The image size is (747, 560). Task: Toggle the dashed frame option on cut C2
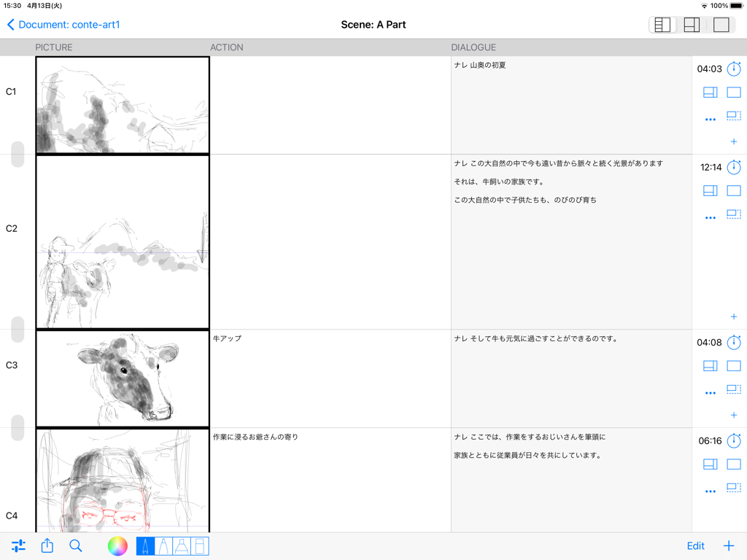pyautogui.click(x=734, y=214)
